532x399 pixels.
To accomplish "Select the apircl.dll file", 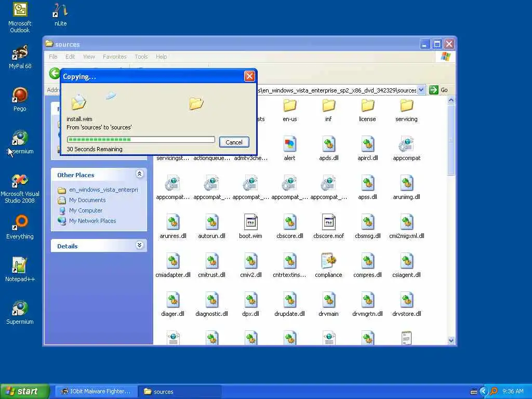I will 367,149.
